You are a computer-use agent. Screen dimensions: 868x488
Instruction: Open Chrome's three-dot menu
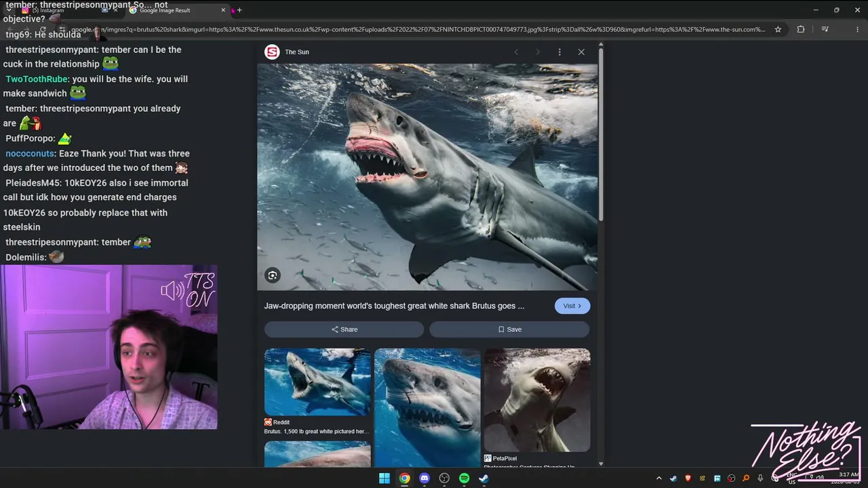coord(859,30)
